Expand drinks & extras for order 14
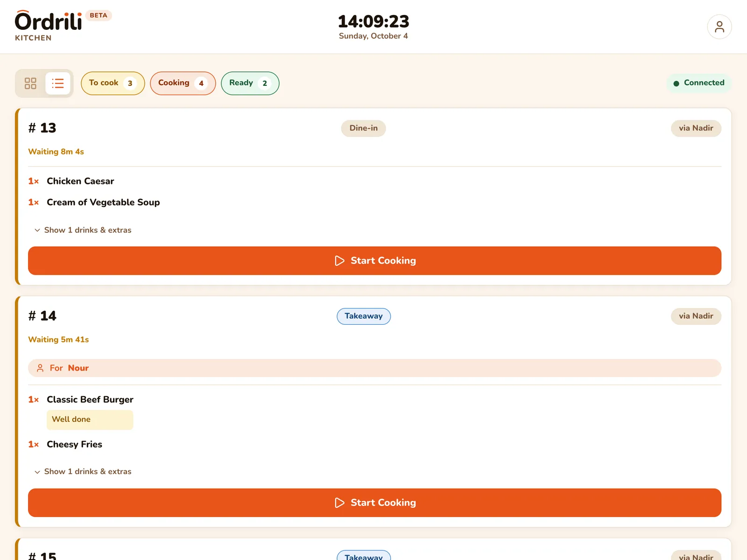The width and height of the screenshot is (747, 560). click(83, 471)
